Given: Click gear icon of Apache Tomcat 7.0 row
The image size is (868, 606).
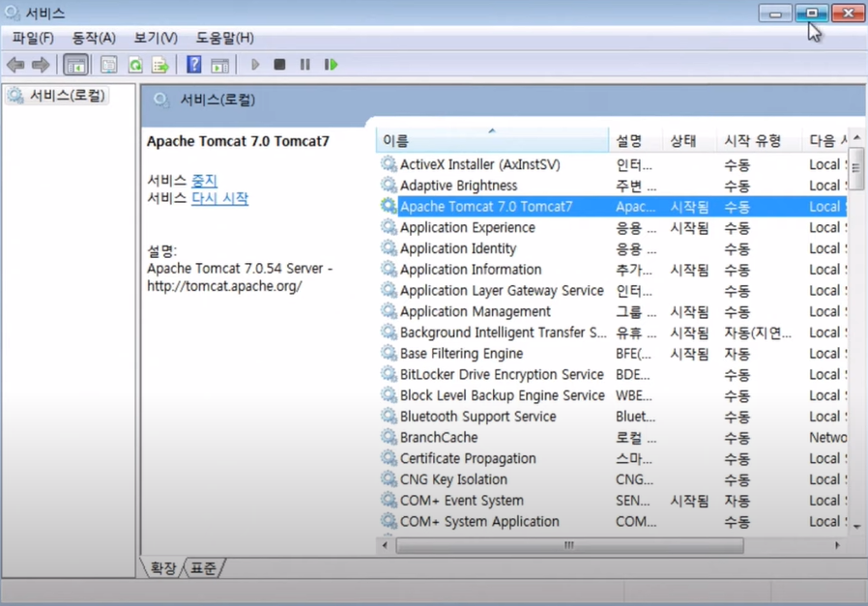Looking at the screenshot, I should (x=389, y=206).
